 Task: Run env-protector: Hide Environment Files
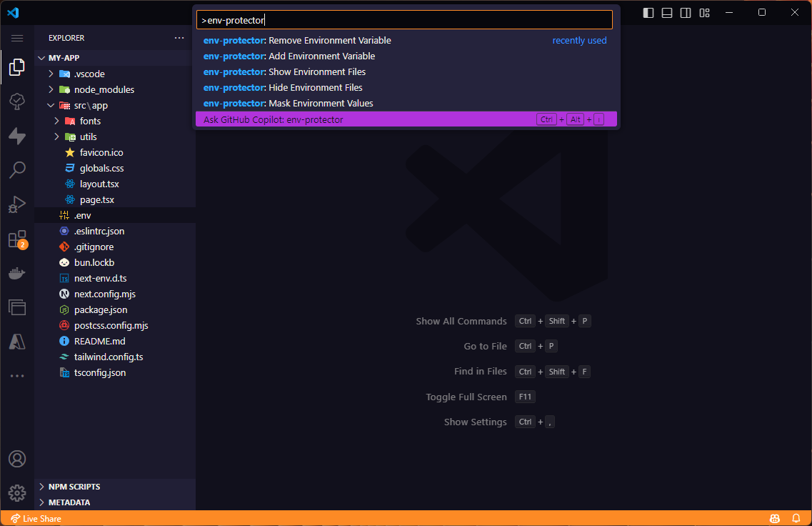pos(406,88)
